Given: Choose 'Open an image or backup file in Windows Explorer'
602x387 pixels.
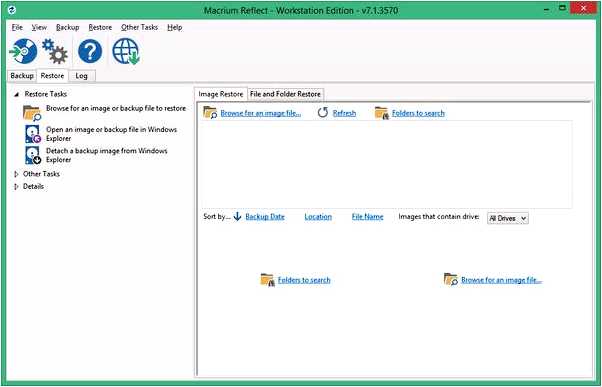Looking at the screenshot, I should click(x=111, y=134).
